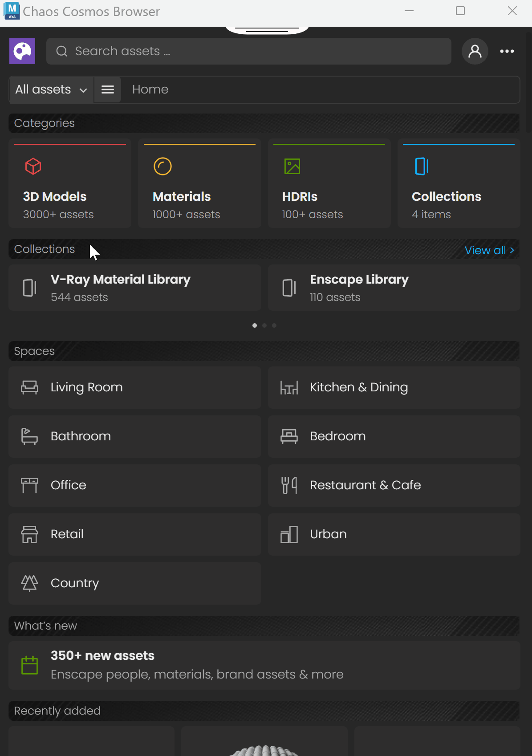Open the Materials category card

click(x=199, y=183)
